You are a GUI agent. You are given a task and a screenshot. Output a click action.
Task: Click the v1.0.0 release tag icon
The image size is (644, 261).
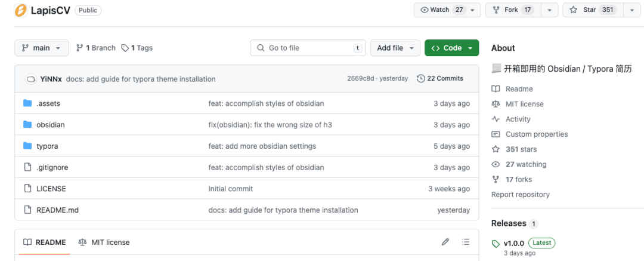(x=496, y=244)
